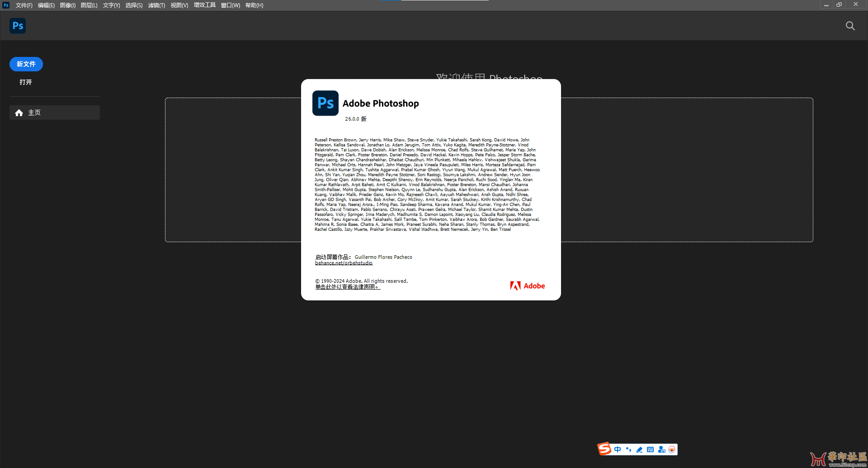868x468 pixels.
Task: Open the 选择(S) menu
Action: 134,5
